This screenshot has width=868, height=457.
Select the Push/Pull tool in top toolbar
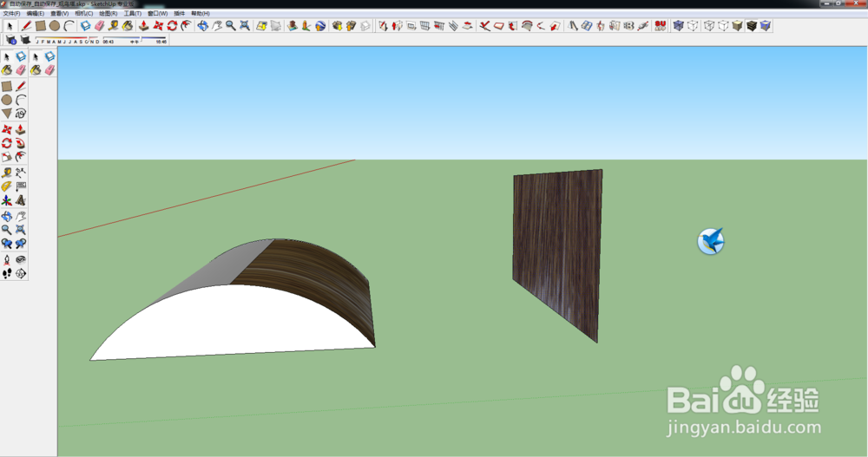(144, 26)
